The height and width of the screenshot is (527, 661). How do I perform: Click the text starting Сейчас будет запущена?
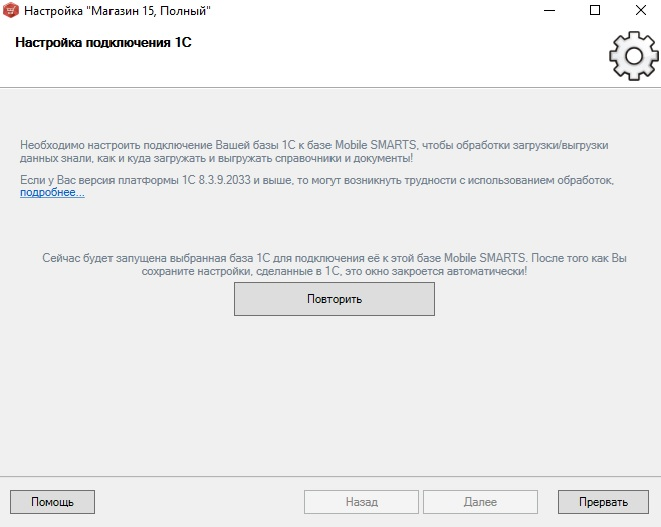click(x=334, y=264)
